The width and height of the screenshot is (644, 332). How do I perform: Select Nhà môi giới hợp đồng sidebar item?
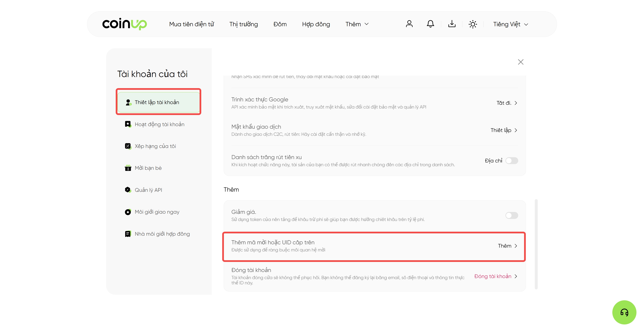(x=159, y=234)
